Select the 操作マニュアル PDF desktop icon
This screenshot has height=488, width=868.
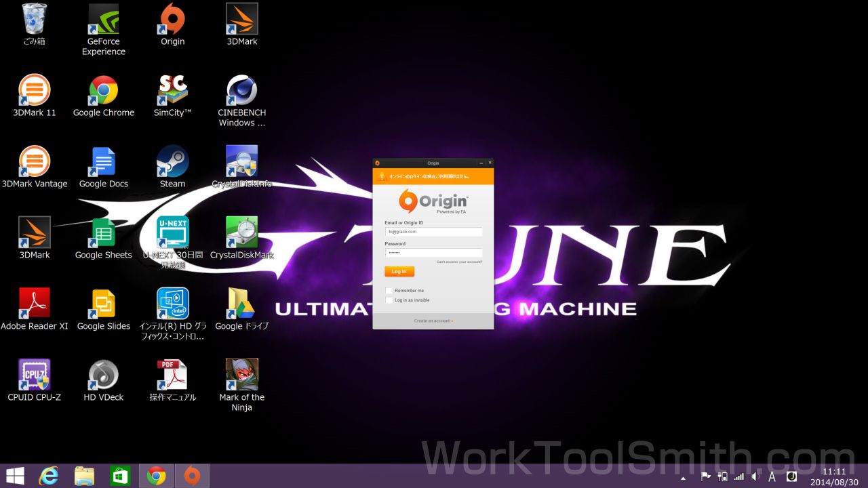tap(173, 380)
